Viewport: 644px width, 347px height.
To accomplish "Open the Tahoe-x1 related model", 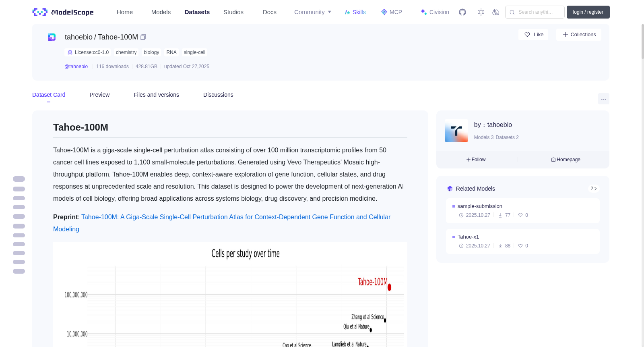I will pyautogui.click(x=522, y=241).
